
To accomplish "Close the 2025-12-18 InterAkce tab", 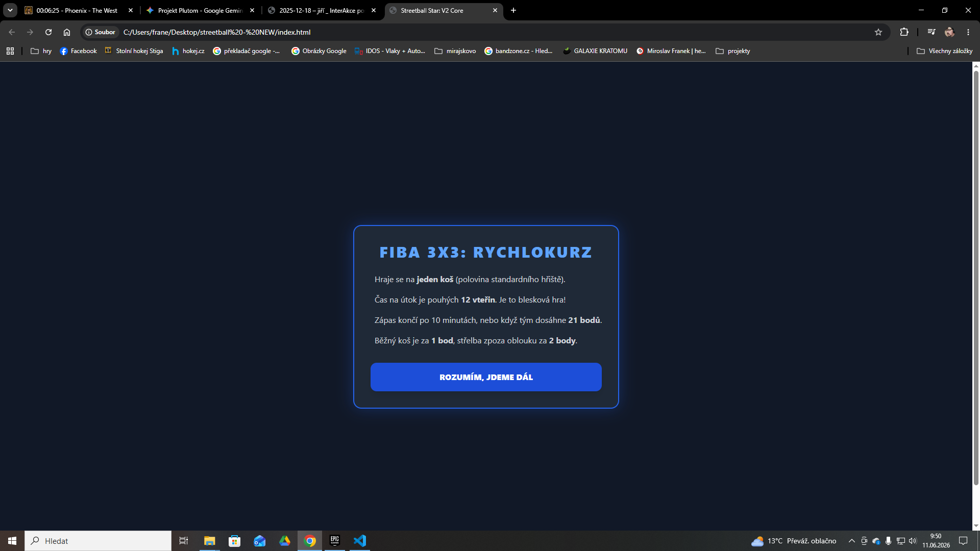I will tap(374, 10).
